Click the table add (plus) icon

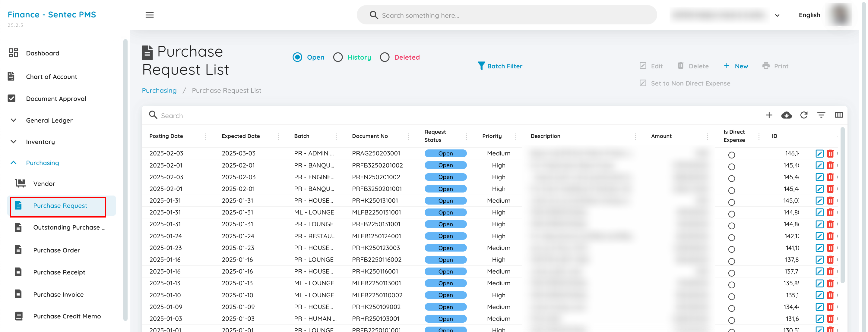click(x=769, y=115)
